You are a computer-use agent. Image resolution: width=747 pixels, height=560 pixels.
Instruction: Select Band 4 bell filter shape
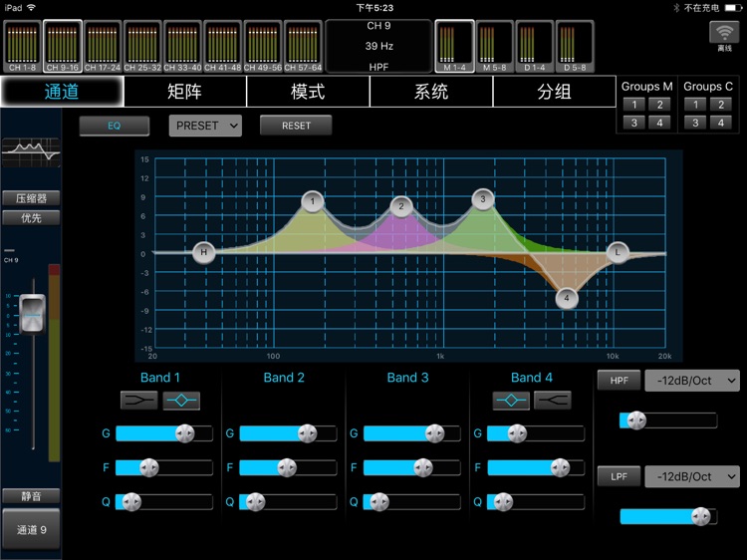coord(511,401)
